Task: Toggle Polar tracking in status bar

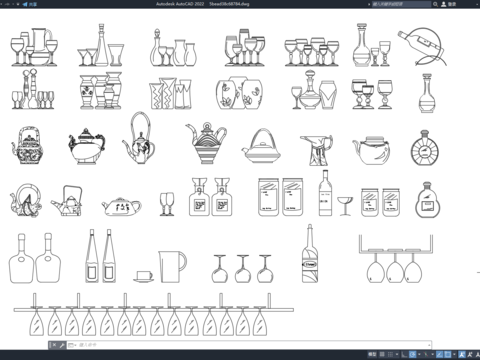Action: 412,354
